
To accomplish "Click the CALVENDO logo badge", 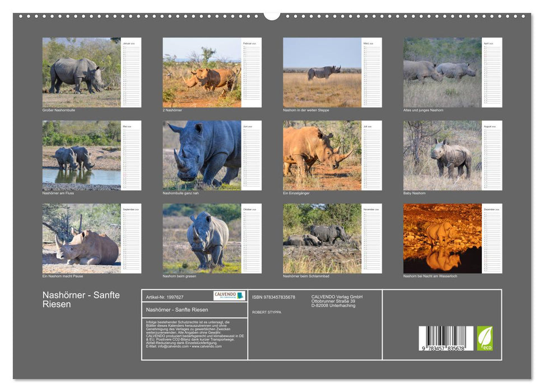I will pyautogui.click(x=229, y=296).
